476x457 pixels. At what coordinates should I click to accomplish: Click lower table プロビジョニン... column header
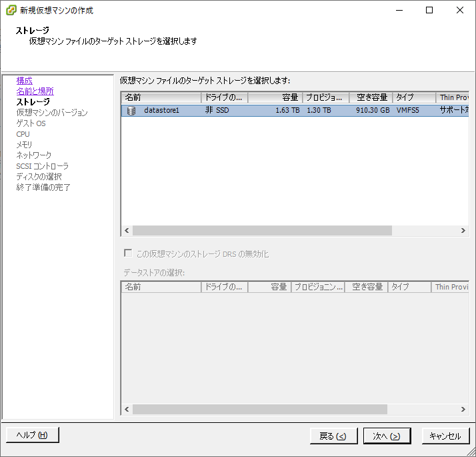318,287
